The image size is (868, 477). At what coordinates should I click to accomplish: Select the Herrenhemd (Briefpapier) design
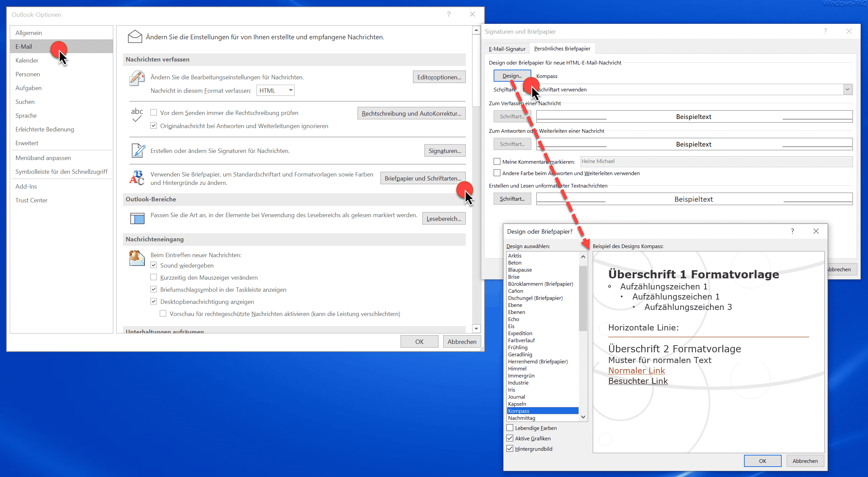pyautogui.click(x=543, y=361)
